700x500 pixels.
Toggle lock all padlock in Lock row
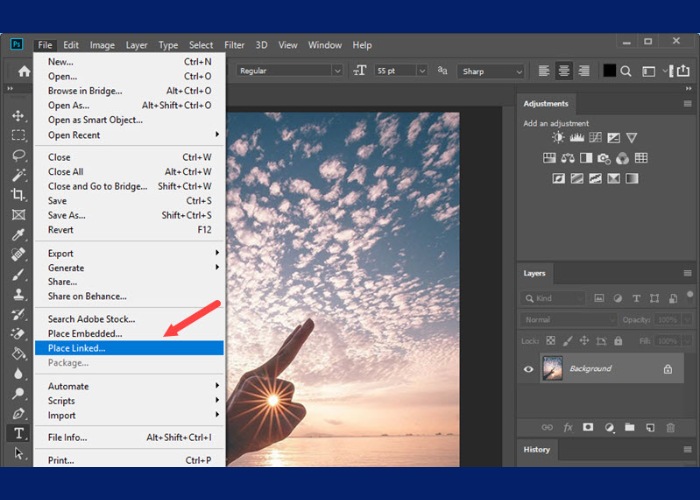point(618,341)
